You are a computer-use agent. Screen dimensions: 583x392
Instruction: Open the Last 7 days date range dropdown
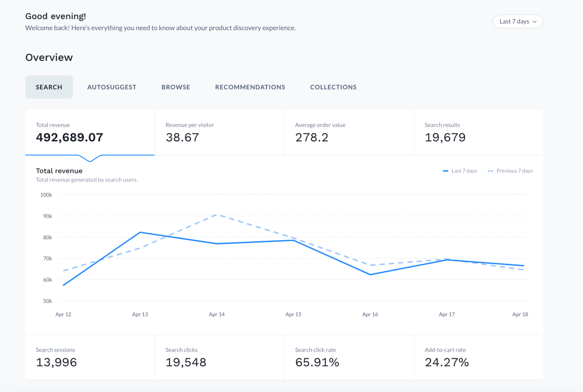pos(517,21)
